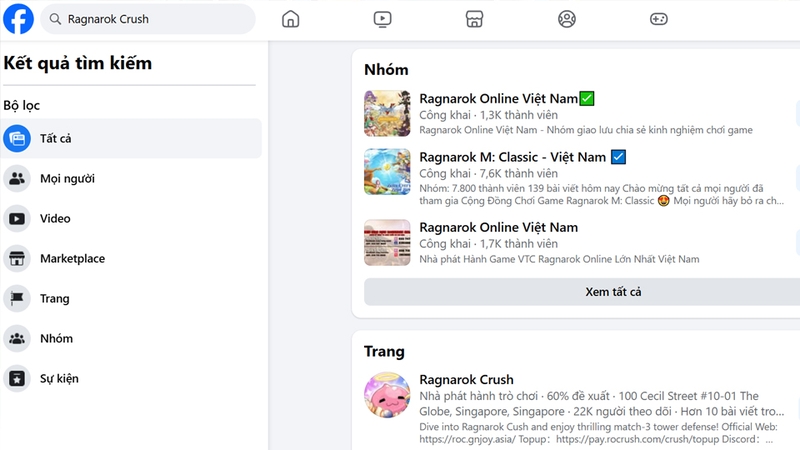Click the blue checkmark next to Ragnarok M: Classic
800x450 pixels.
[618, 157]
